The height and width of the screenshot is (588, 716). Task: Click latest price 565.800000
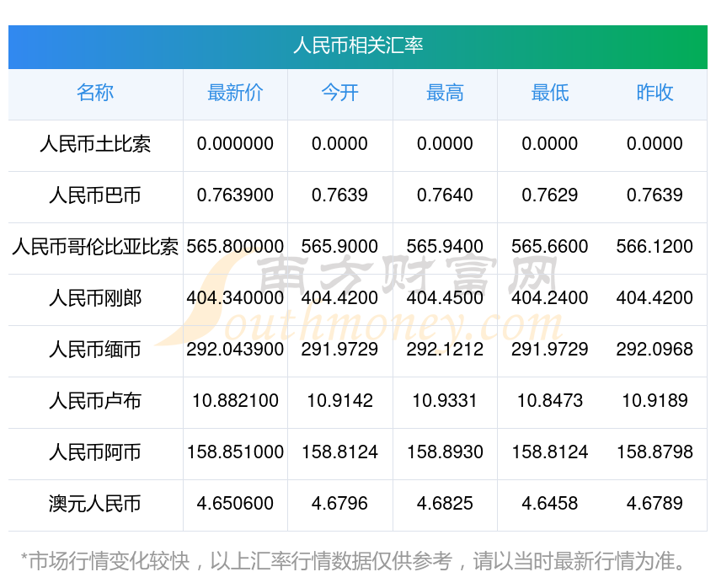point(235,247)
